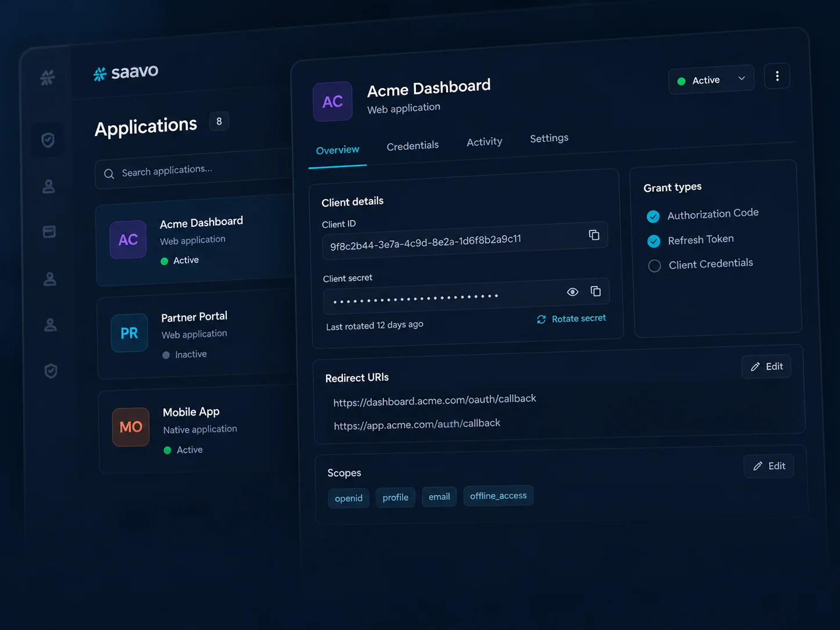Screen dimensions: 840x630
Task: Open the Activity tab
Action: pyautogui.click(x=484, y=142)
